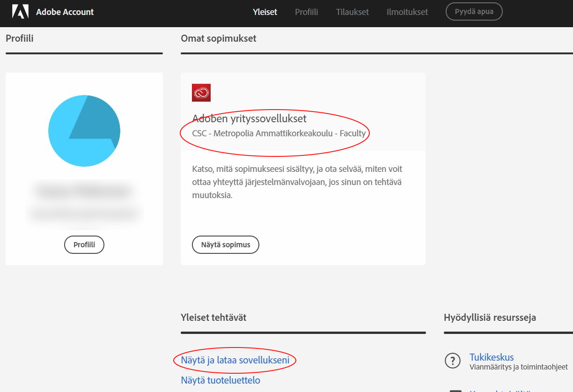The height and width of the screenshot is (392, 573).
Task: Click the Hyödyllisiä resursseja heading
Action: pyautogui.click(x=490, y=318)
